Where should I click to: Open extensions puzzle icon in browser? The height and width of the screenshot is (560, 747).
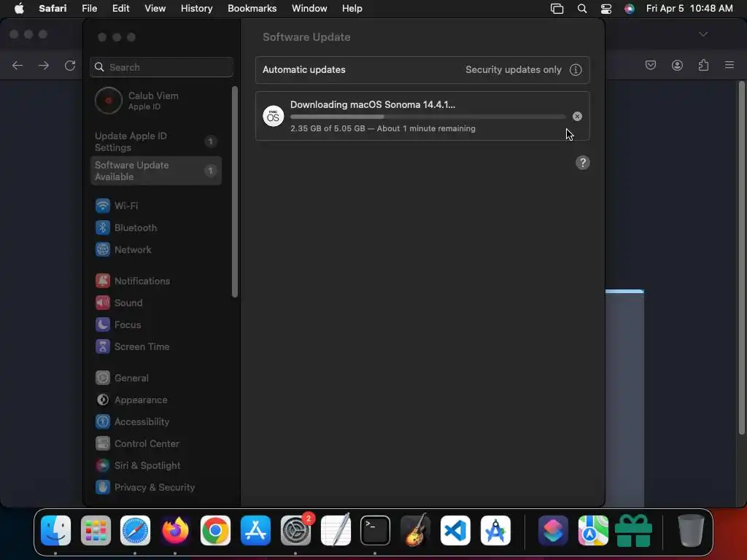(703, 65)
